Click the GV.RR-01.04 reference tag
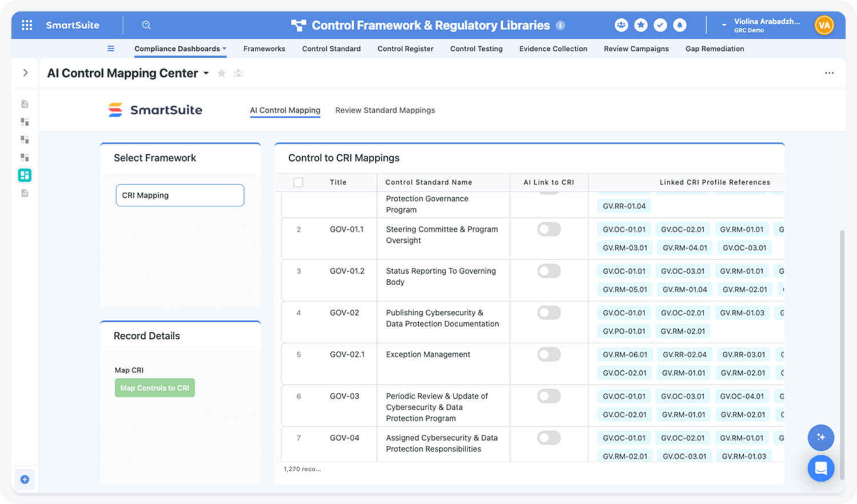 (x=624, y=206)
